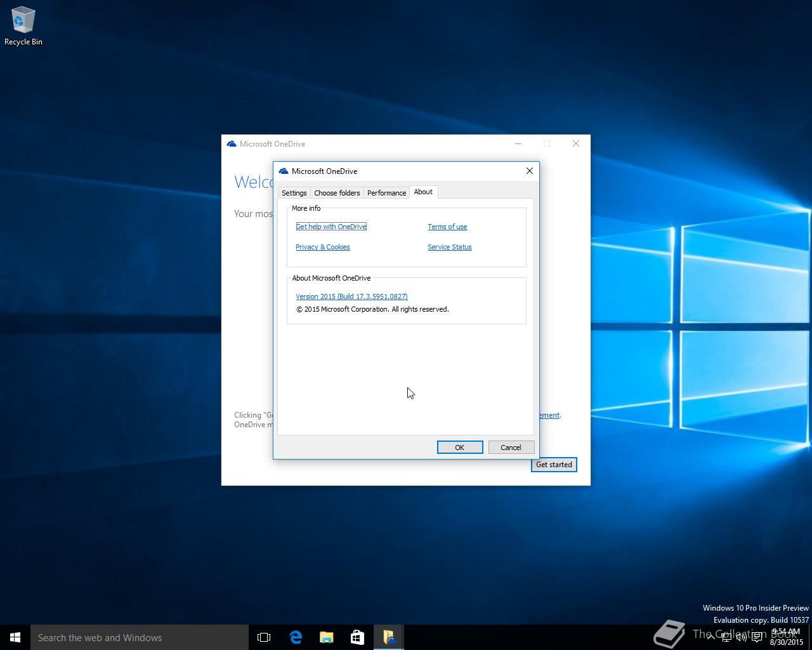Screen dimensions: 812x650
Task: Switch to the Choose folders tab
Action: click(x=337, y=193)
